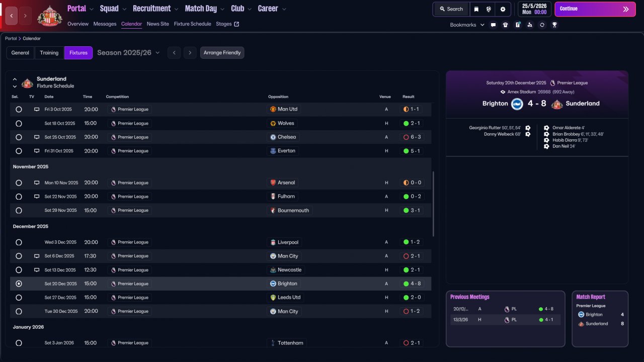Click the Portal breadcrumb link
This screenshot has height=362, width=644.
pos(11,39)
